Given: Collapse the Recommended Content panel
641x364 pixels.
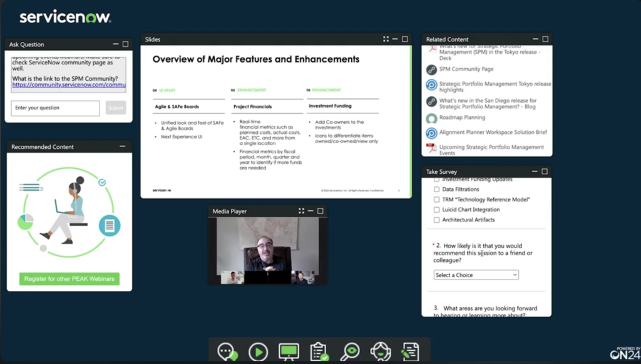Looking at the screenshot, I should point(123,147).
